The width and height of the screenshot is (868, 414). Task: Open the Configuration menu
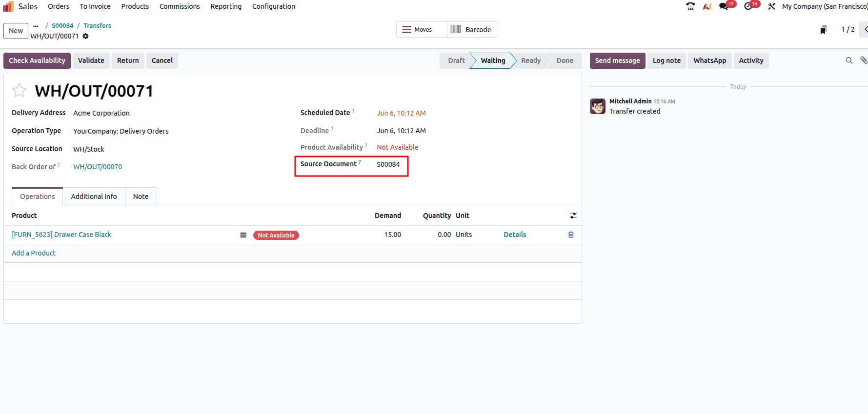(x=274, y=6)
